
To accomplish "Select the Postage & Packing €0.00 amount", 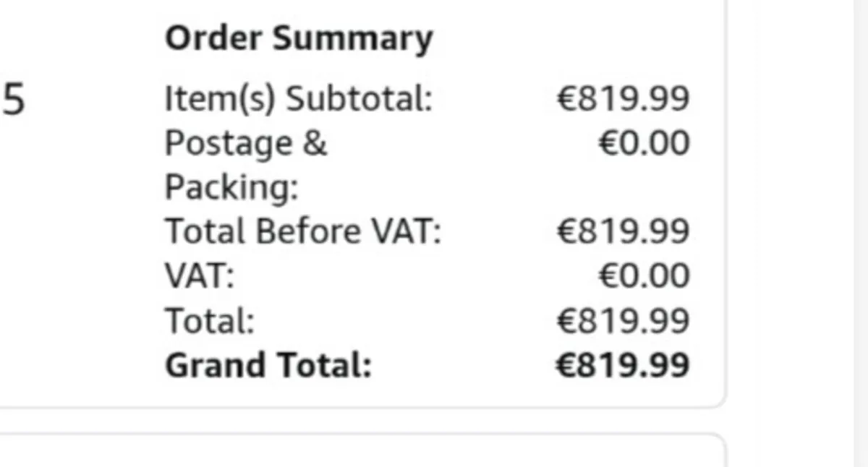I will coord(644,143).
